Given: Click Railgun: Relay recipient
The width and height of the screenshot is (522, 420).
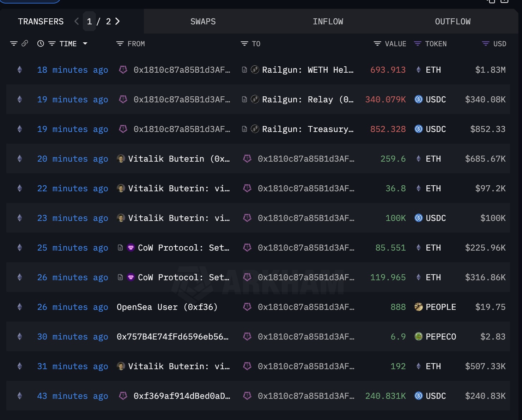Looking at the screenshot, I should [x=308, y=100].
